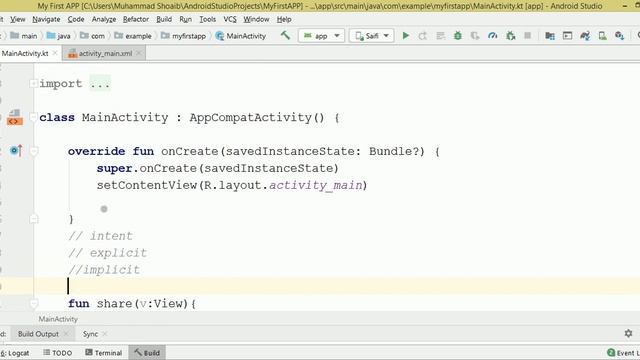Screen dimensions: 640x360
Task: Collapse the MainActivity class fold marker
Action: pyautogui.click(x=34, y=118)
